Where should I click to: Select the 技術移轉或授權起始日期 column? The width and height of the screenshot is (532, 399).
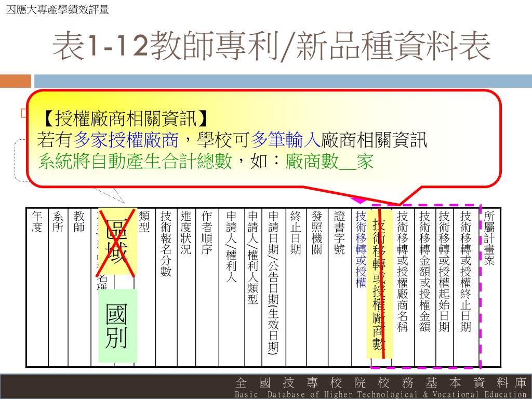(x=444, y=271)
